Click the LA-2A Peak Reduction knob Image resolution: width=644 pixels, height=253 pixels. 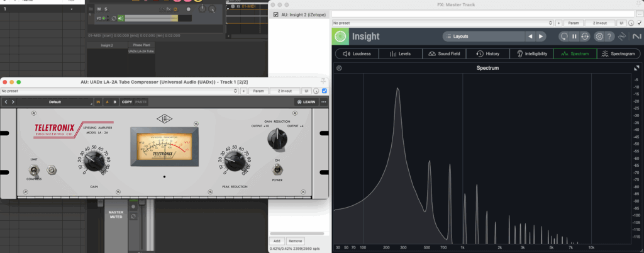click(233, 161)
